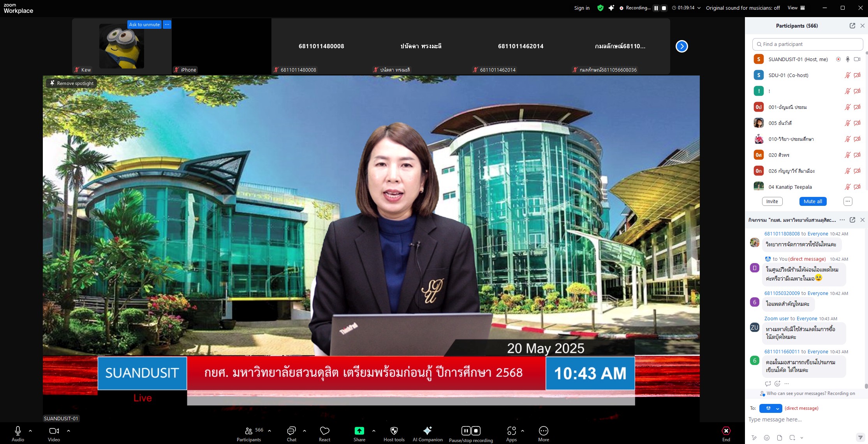
Task: Click camera-off icon for 04 Kanatip Teepala
Action: click(x=857, y=187)
